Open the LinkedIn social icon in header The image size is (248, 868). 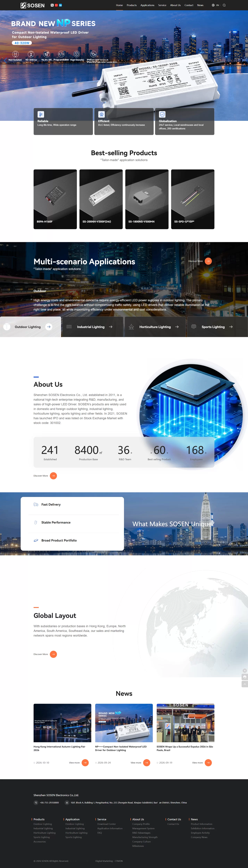click(x=61, y=5)
